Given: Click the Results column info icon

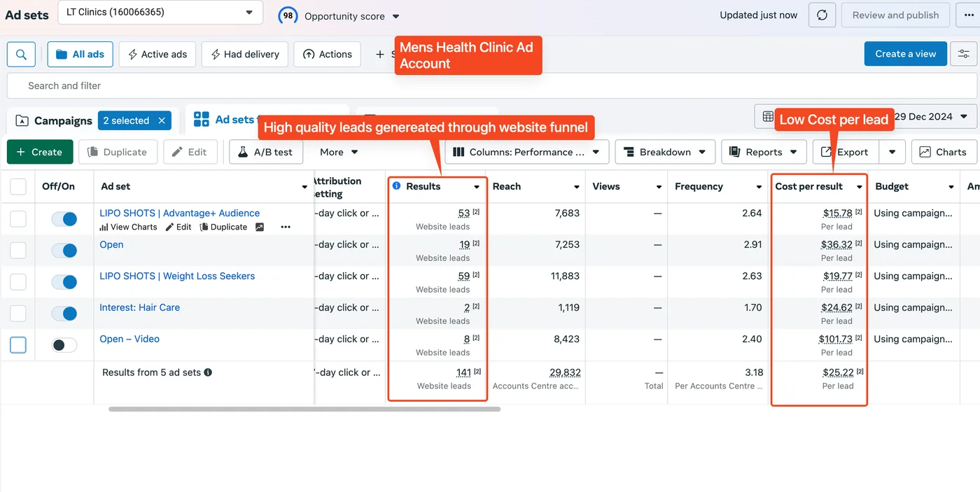Looking at the screenshot, I should click(x=397, y=186).
